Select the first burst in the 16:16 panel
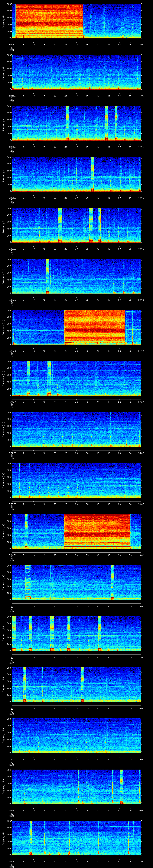 pyautogui.click(x=67, y=122)
